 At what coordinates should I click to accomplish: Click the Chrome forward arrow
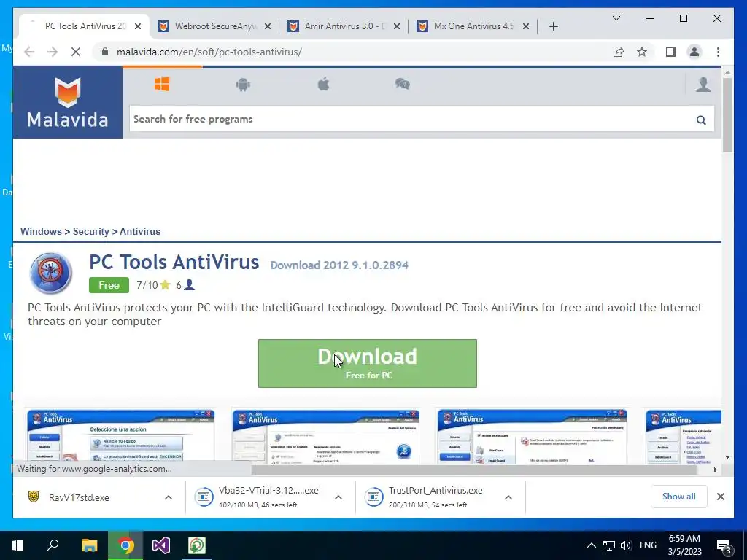point(53,52)
